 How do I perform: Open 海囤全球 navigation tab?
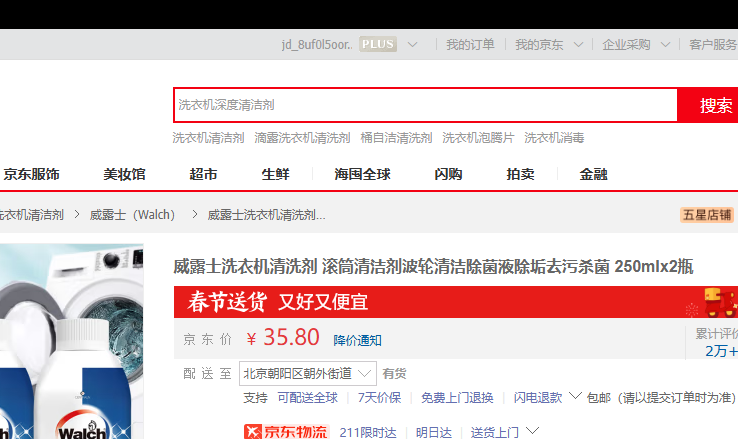362,174
